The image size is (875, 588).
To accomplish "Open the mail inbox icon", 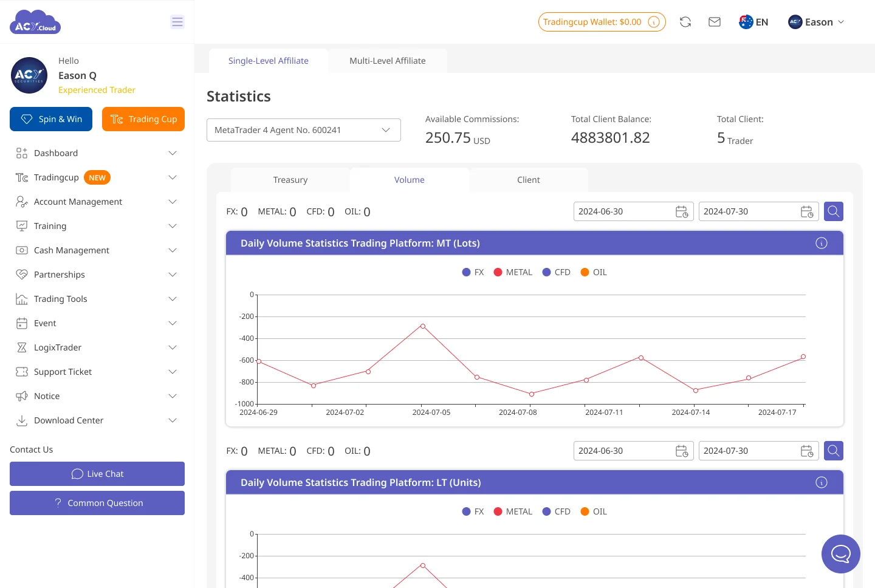I will coord(715,22).
